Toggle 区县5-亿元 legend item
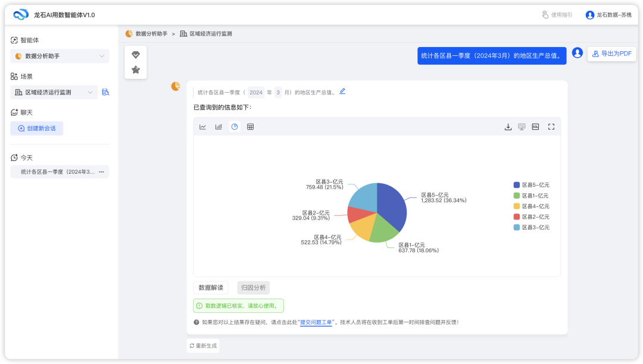The height and width of the screenshot is (364, 643). click(x=531, y=185)
